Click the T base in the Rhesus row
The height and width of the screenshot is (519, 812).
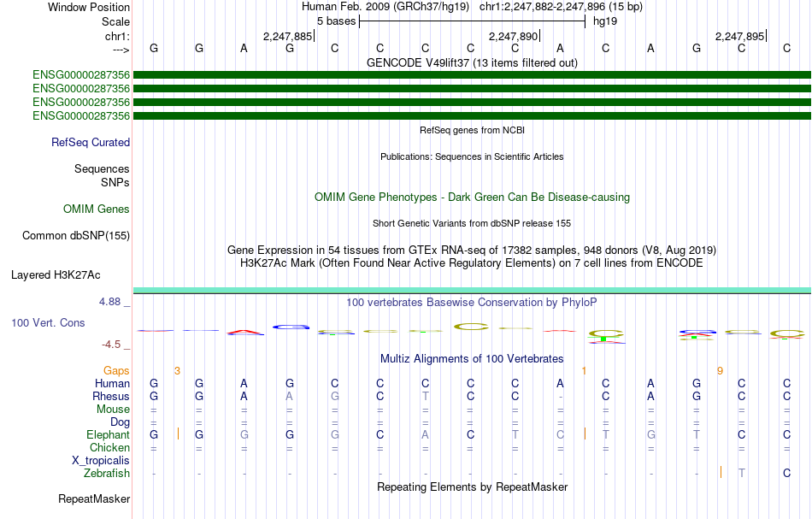pyautogui.click(x=425, y=396)
